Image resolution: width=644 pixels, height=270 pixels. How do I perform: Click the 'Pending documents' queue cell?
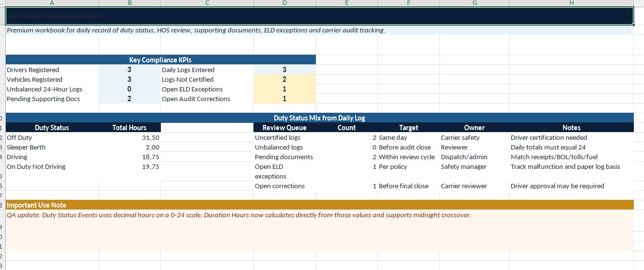click(284, 157)
